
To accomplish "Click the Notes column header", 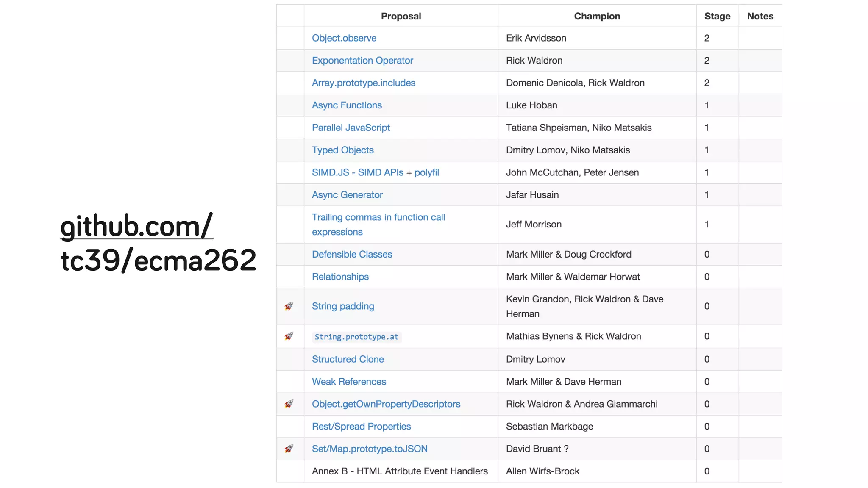I will [x=760, y=16].
